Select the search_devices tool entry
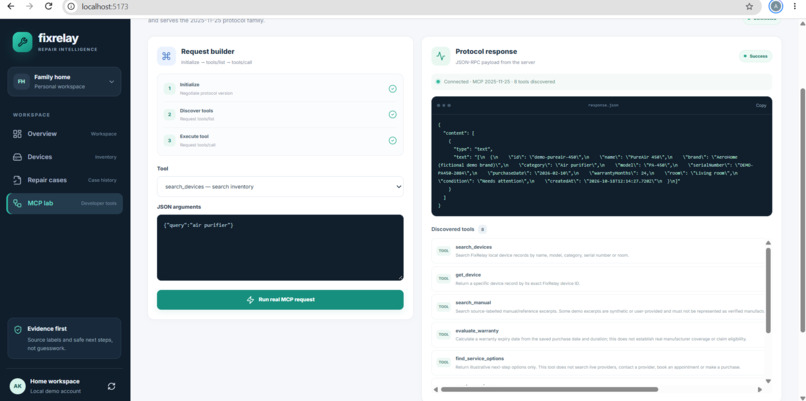The image size is (806, 401). click(x=598, y=251)
